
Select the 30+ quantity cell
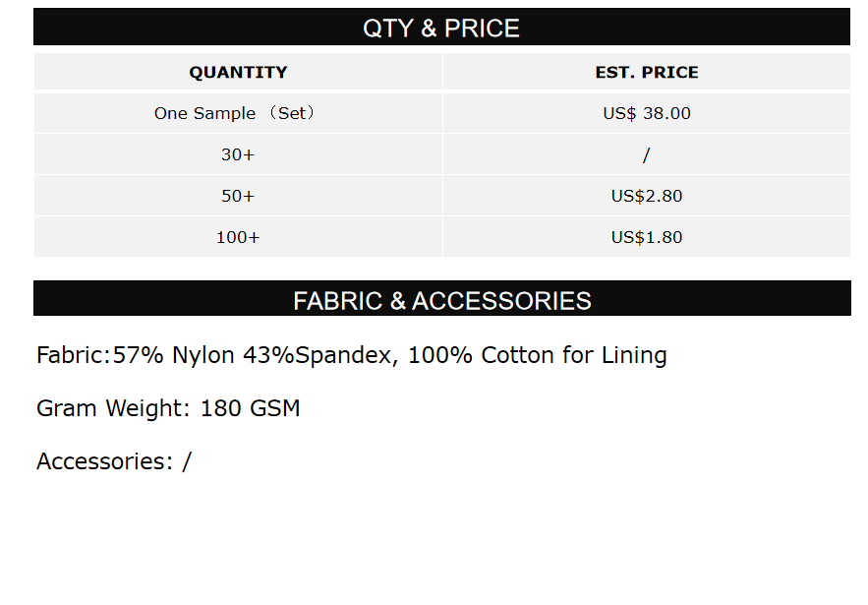pyautogui.click(x=238, y=154)
